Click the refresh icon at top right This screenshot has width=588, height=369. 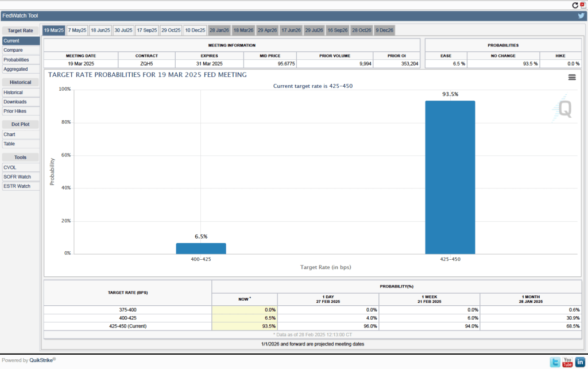[x=575, y=5]
